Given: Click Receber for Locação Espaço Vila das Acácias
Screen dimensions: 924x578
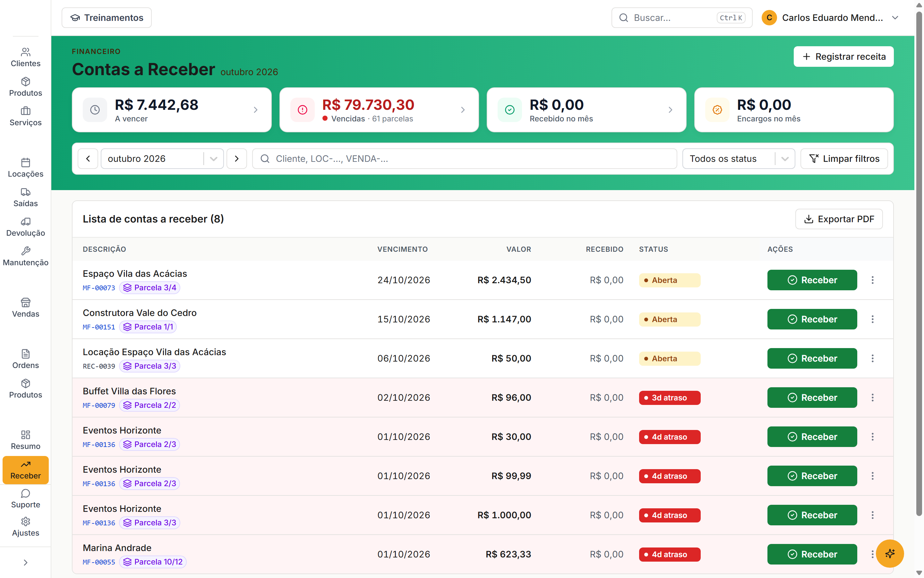Looking at the screenshot, I should click(x=812, y=358).
